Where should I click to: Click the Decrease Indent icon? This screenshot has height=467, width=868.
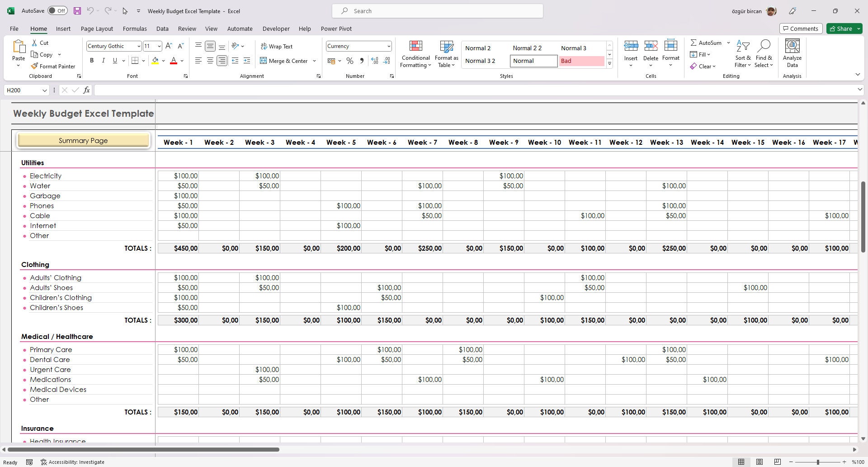click(235, 61)
